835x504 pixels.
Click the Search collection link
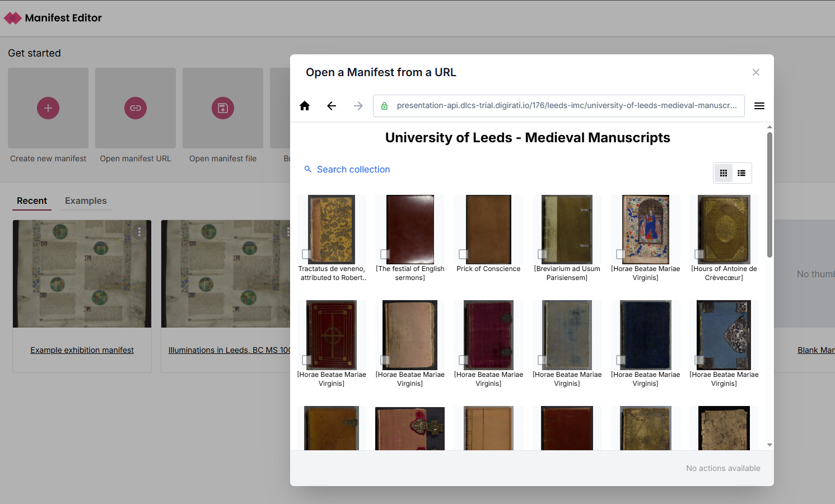353,169
